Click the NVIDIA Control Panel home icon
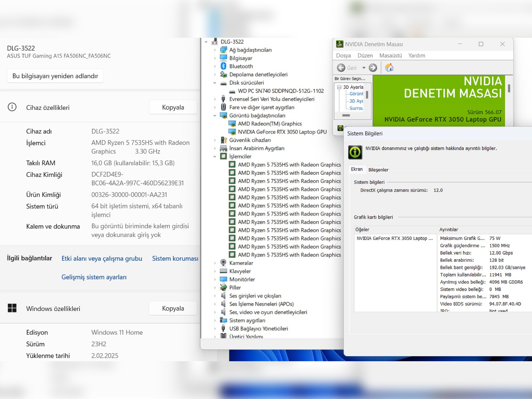Screen dimensions: 532x399 pos(389,68)
